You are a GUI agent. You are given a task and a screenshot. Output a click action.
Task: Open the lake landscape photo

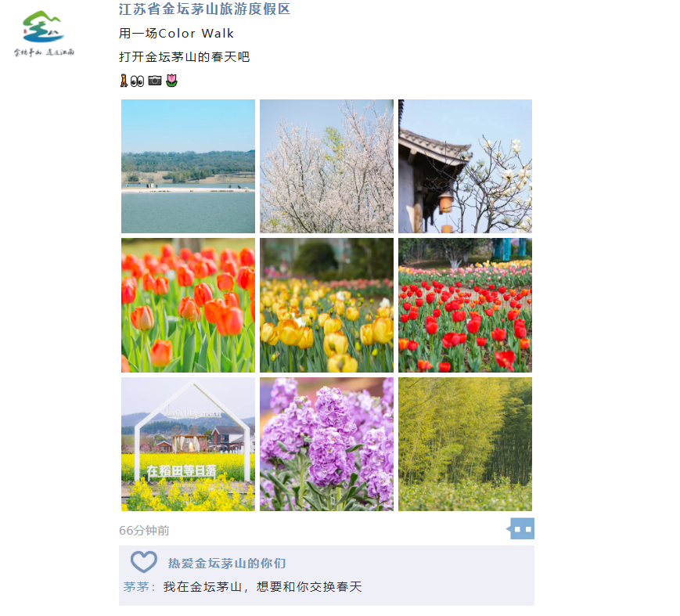[x=188, y=166]
